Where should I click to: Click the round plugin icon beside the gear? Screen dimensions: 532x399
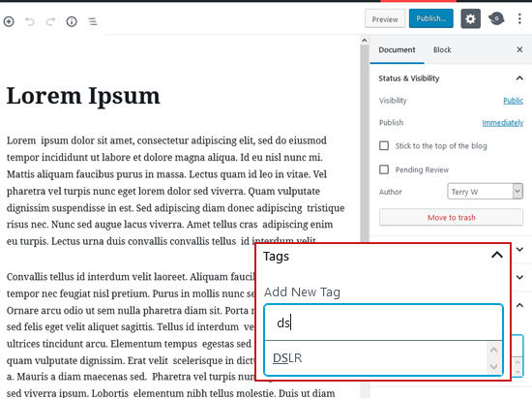coord(496,18)
